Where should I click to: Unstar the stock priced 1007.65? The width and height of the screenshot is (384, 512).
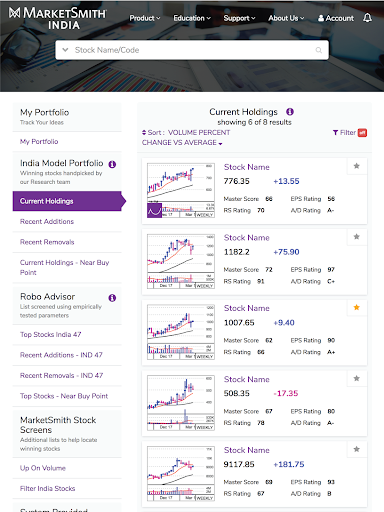357,307
